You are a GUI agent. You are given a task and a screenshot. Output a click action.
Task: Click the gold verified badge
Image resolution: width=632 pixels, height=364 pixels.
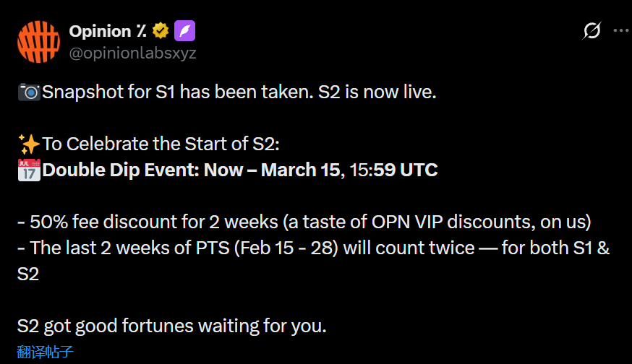(161, 31)
